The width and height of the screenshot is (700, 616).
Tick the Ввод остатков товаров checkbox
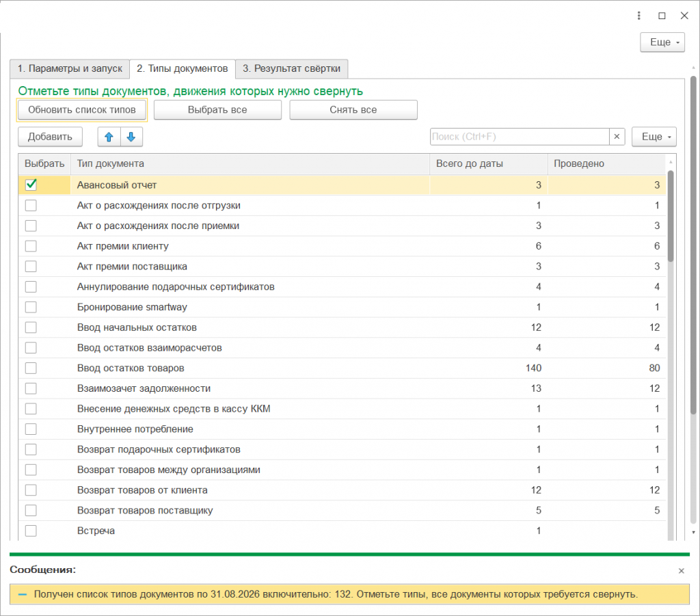(31, 368)
